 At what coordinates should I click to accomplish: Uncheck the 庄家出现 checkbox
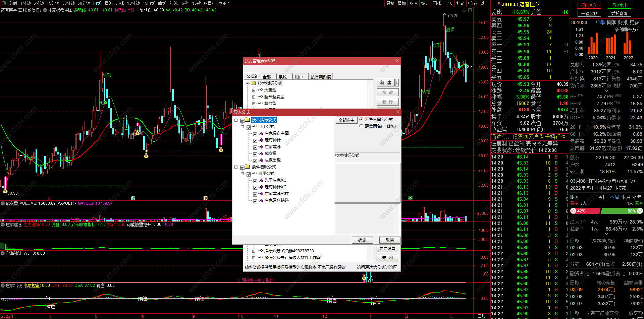(x=255, y=161)
